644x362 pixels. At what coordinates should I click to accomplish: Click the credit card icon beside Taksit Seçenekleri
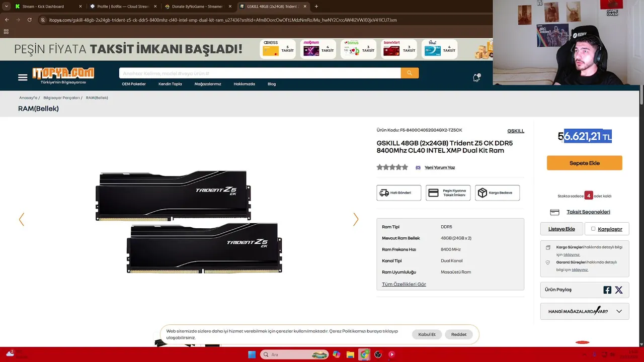(554, 212)
